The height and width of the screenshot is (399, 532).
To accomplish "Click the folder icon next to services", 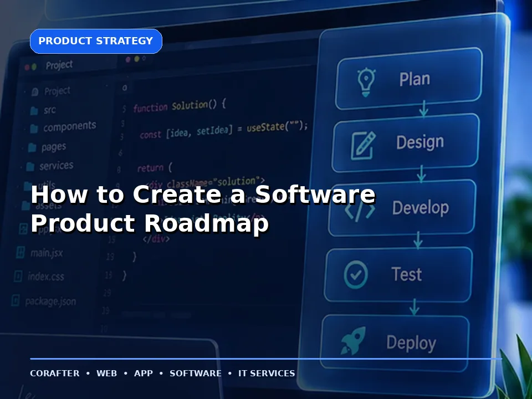I will pos(30,167).
